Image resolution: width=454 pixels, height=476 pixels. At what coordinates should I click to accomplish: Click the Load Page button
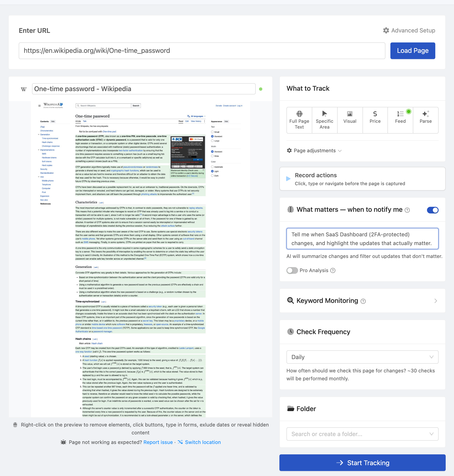[x=413, y=51]
